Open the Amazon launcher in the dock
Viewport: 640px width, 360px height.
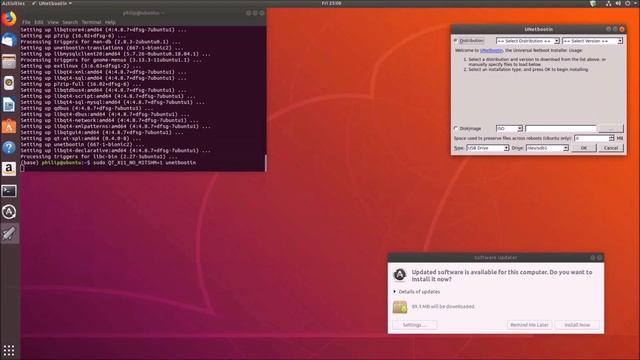pos(9,169)
